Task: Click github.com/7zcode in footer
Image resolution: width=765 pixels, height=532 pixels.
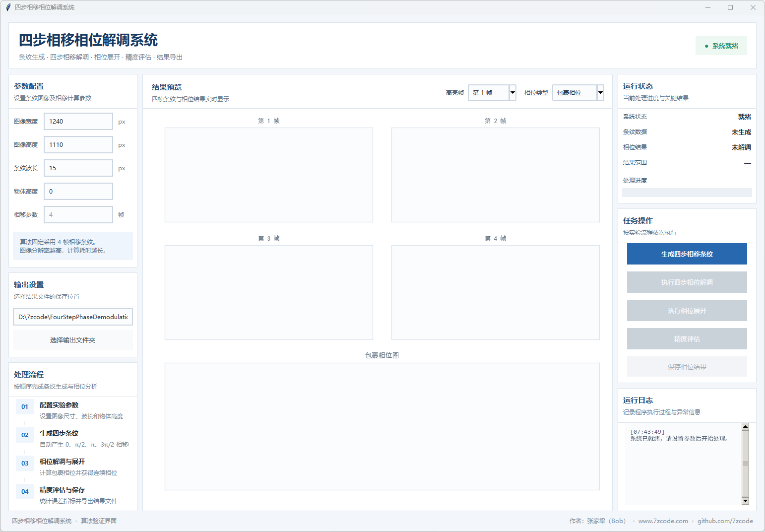Action: click(725, 521)
